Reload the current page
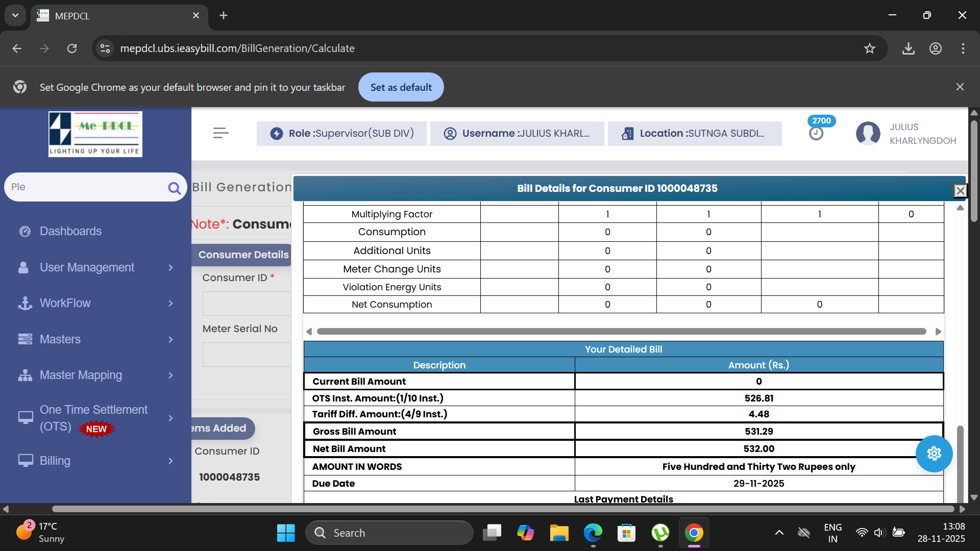 pos(72,48)
